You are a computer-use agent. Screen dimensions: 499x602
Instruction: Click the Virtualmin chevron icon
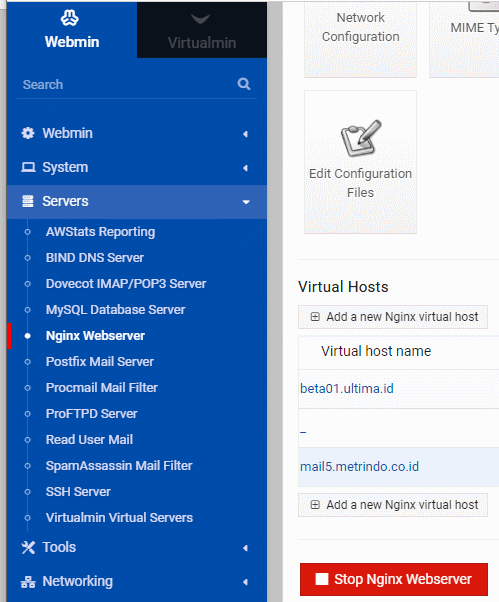[x=200, y=19]
